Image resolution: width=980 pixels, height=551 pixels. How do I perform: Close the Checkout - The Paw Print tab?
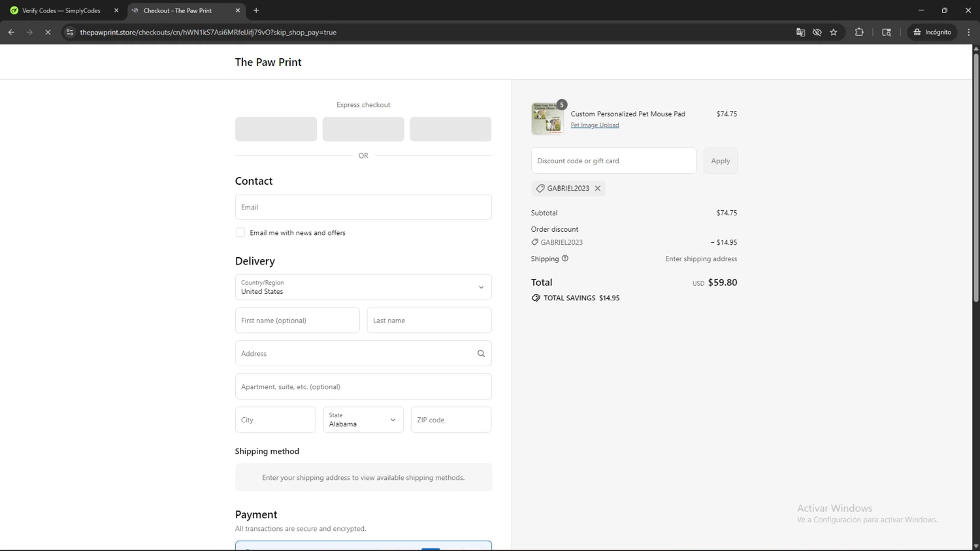[238, 10]
